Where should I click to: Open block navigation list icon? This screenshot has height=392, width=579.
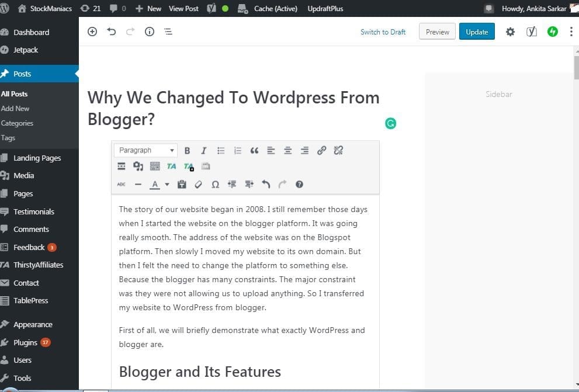click(168, 32)
